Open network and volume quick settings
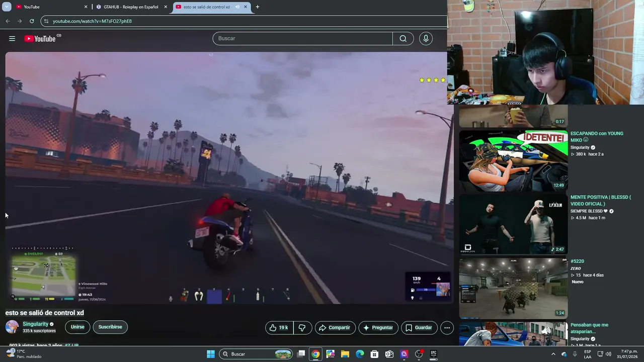The width and height of the screenshot is (644, 362). (604, 354)
